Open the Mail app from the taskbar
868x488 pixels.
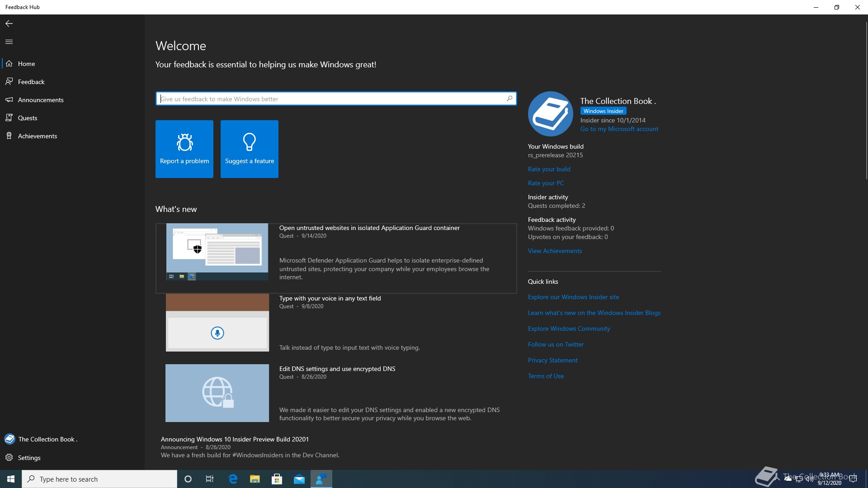tap(299, 479)
